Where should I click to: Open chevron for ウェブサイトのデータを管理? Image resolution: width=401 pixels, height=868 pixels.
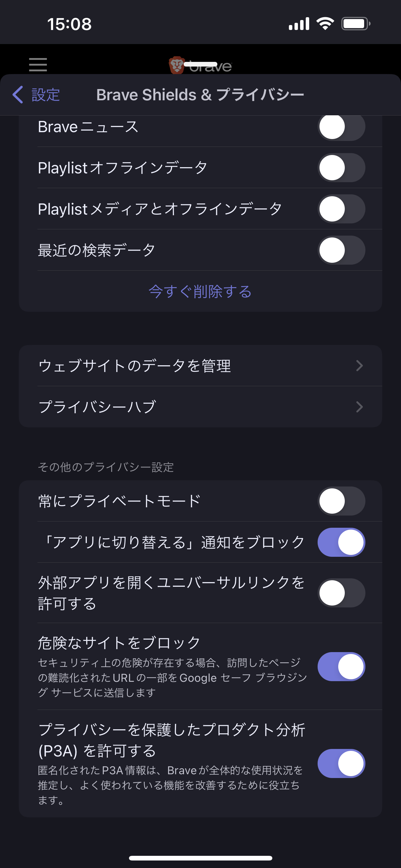coord(359,366)
